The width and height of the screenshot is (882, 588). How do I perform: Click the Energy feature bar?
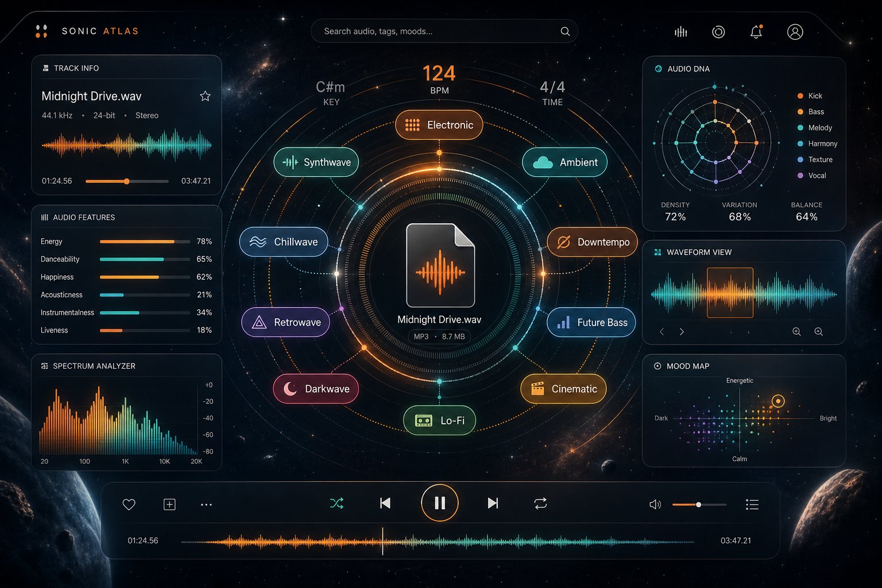tap(145, 242)
